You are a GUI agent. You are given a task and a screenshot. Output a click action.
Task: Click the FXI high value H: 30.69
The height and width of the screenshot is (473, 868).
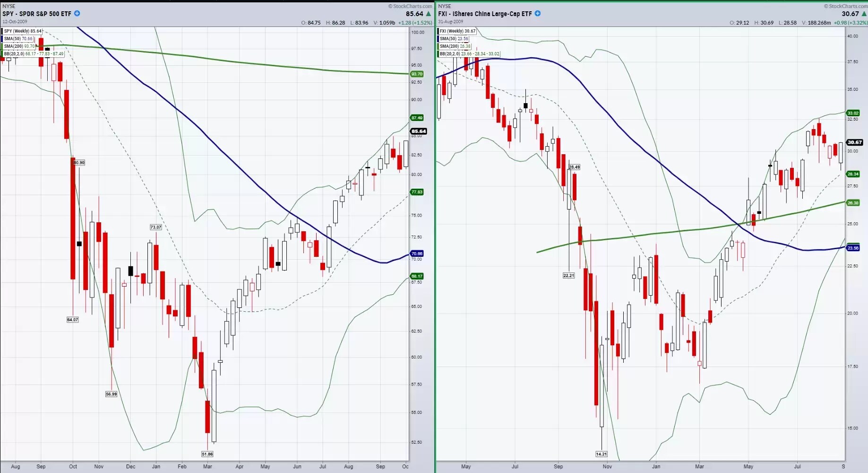[764, 23]
